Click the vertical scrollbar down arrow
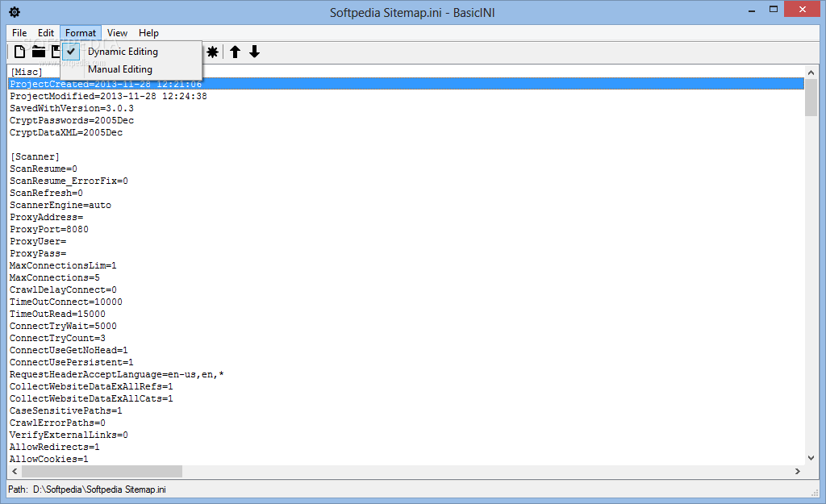Image resolution: width=826 pixels, height=504 pixels. click(x=811, y=458)
